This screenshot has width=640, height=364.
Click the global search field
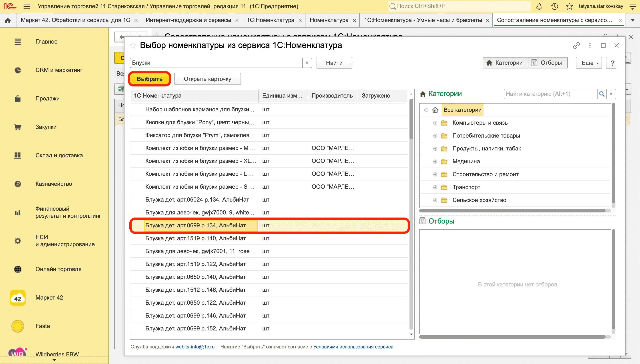coord(459,6)
